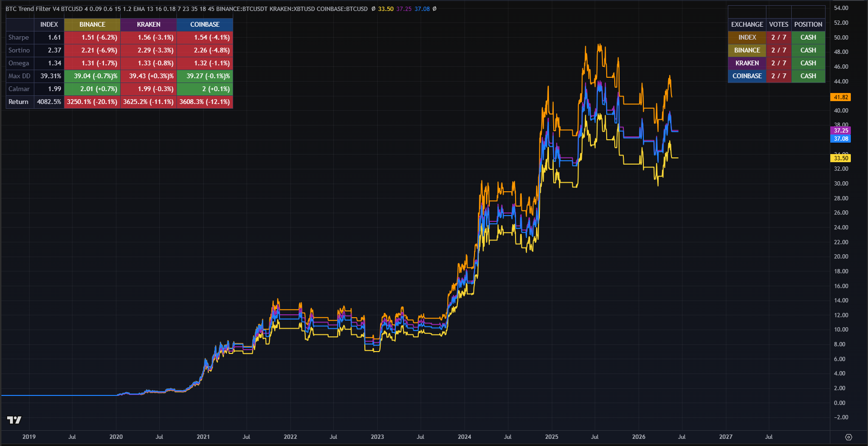This screenshot has height=446, width=868.
Task: Click the 2025 label on the time axis
Action: click(552, 436)
